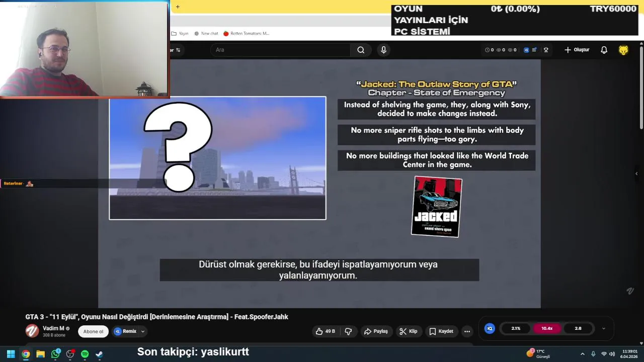
Task: Open the weather widget showing 17°C
Action: (538, 353)
